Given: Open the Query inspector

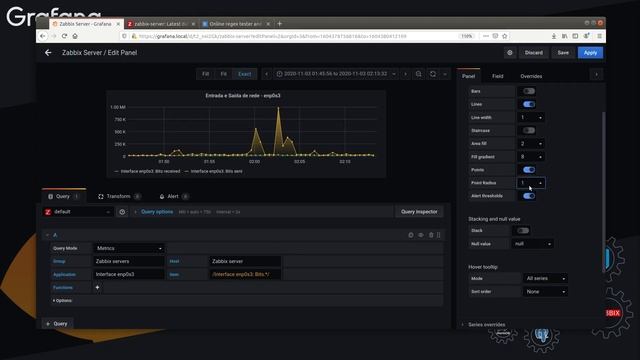Looking at the screenshot, I should click(x=419, y=212).
